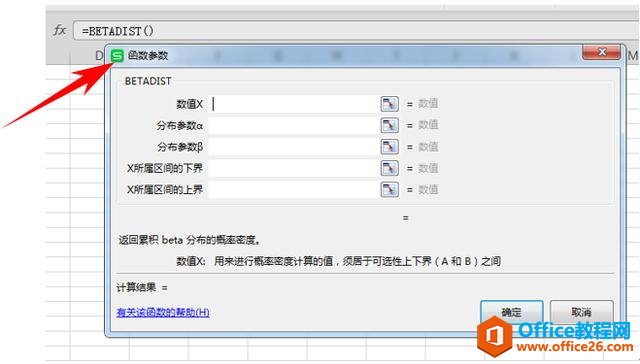640x364 pixels.
Task: Close the 函数参数 dialog
Action: [601, 52]
